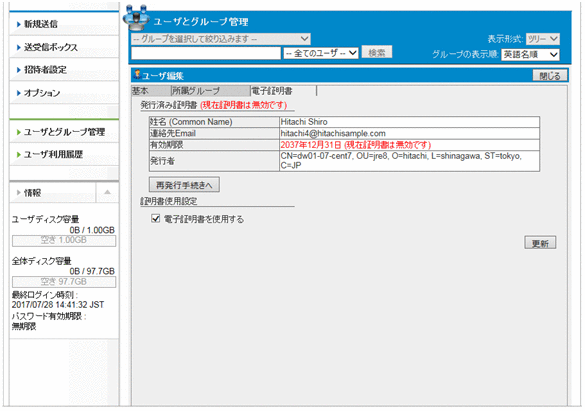The height and width of the screenshot is (411, 585).
Task: Click the Hitachi Shiro name cell
Action: click(409, 122)
